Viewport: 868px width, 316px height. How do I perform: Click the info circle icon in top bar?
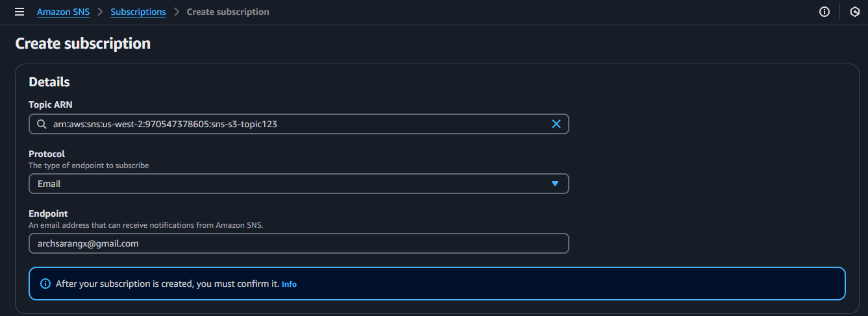tap(825, 12)
